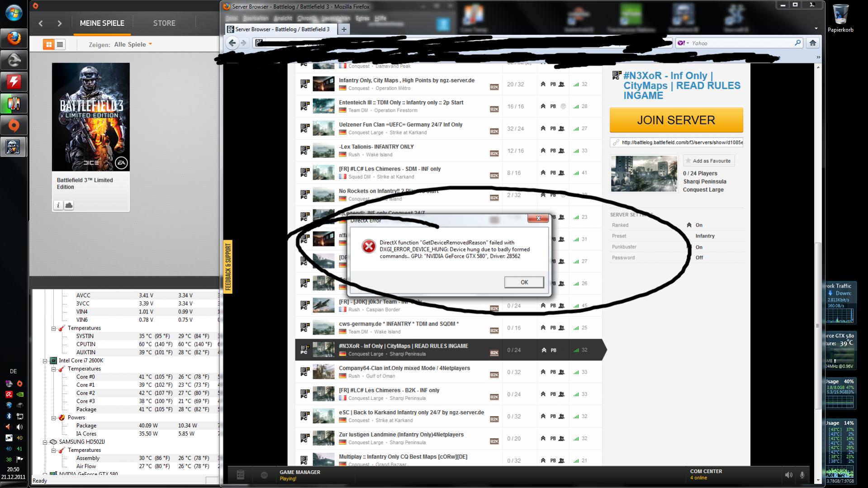This screenshot has width=868, height=488.
Task: Open the HWMonitor thermometer taskbar icon
Action: (14, 104)
